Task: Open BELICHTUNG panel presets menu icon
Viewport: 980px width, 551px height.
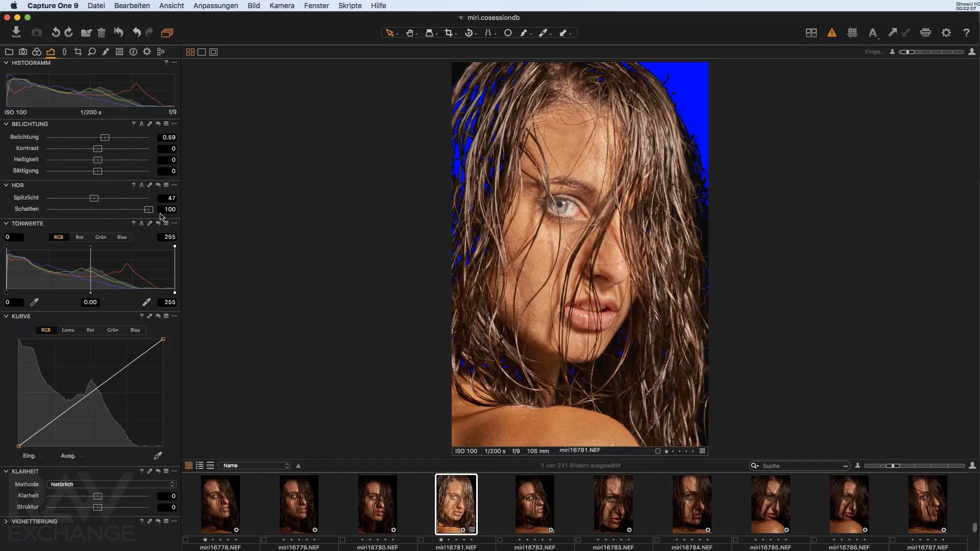Action: (166, 124)
